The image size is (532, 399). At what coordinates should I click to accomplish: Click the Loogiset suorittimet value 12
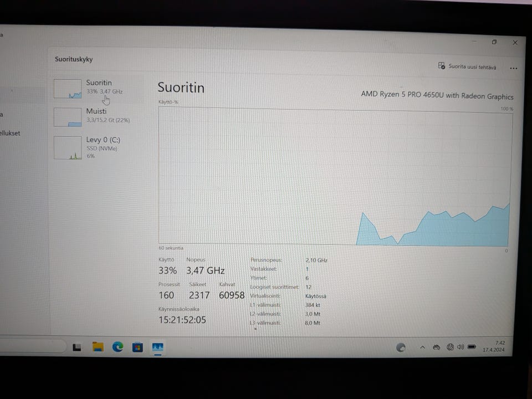click(308, 287)
